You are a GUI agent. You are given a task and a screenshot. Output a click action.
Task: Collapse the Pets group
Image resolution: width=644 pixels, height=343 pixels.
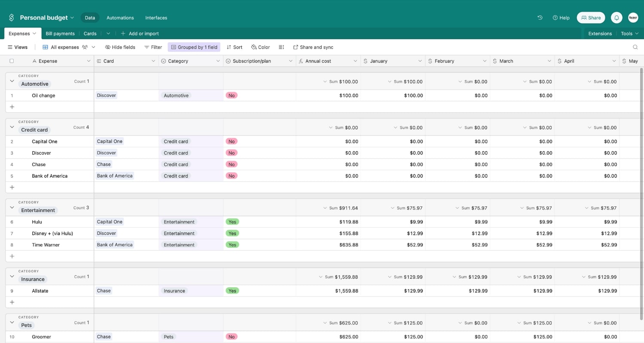click(12, 322)
